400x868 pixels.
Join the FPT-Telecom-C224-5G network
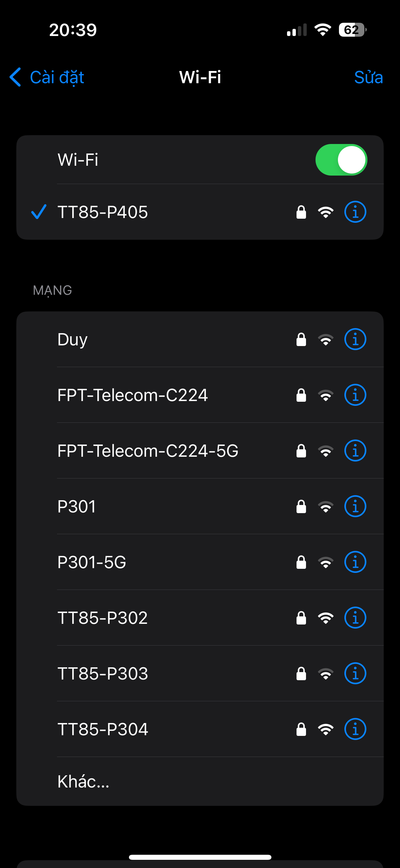pos(148,451)
